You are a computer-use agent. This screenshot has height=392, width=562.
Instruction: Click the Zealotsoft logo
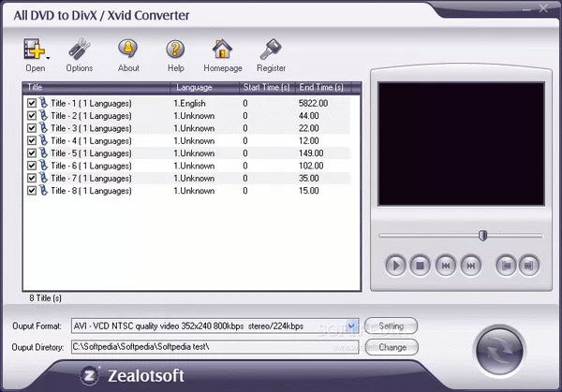click(133, 375)
